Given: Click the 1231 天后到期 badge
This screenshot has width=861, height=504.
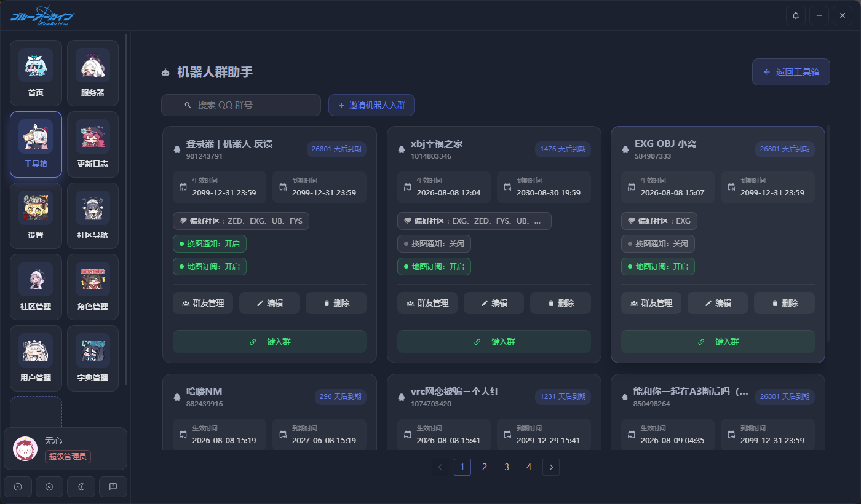Looking at the screenshot, I should click(563, 396).
